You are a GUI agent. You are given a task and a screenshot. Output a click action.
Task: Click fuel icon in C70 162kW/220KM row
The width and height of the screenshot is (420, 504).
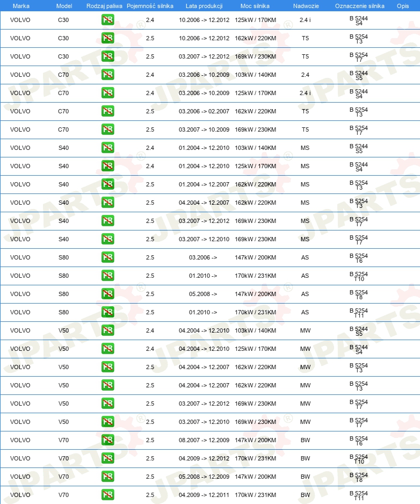(107, 111)
